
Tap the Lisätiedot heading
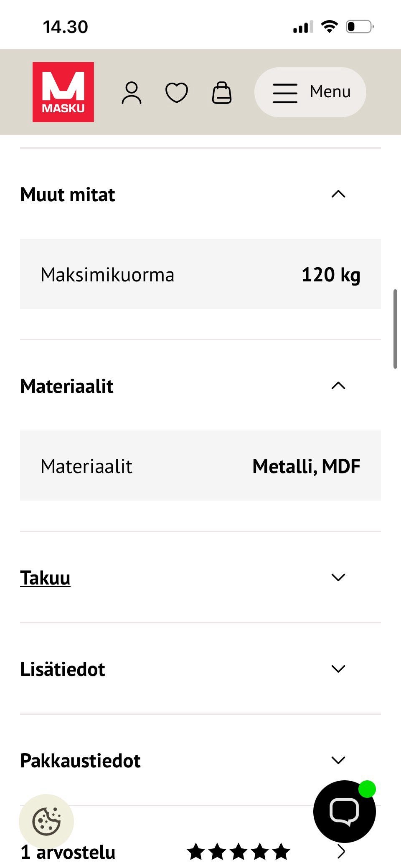[63, 669]
